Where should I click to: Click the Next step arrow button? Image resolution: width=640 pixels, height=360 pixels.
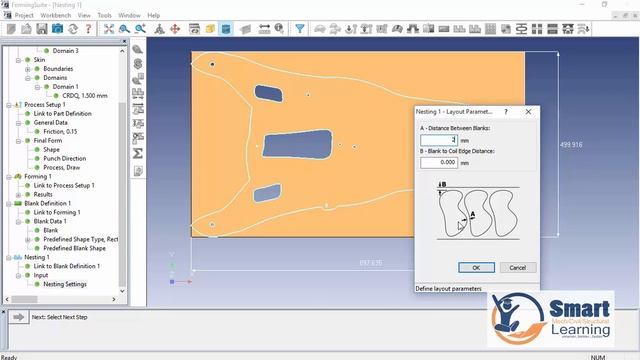click(18, 317)
